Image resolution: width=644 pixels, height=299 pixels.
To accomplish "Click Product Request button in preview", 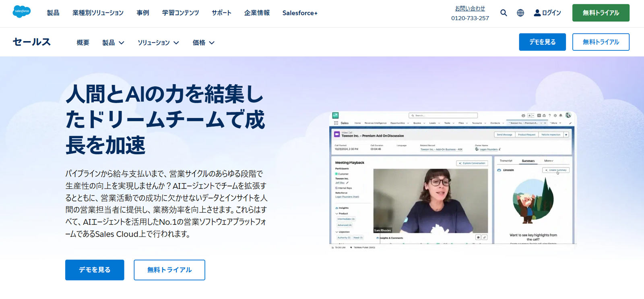I will (x=526, y=135).
